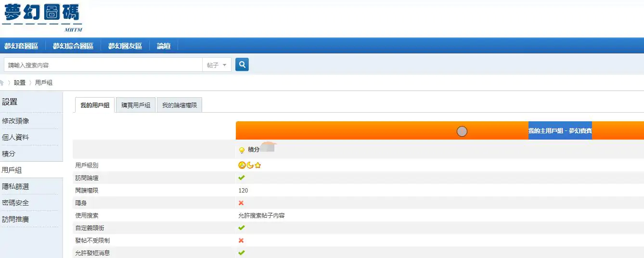Select 用戶組 in settings sidebar
This screenshot has width=644, height=258.
(x=12, y=170)
